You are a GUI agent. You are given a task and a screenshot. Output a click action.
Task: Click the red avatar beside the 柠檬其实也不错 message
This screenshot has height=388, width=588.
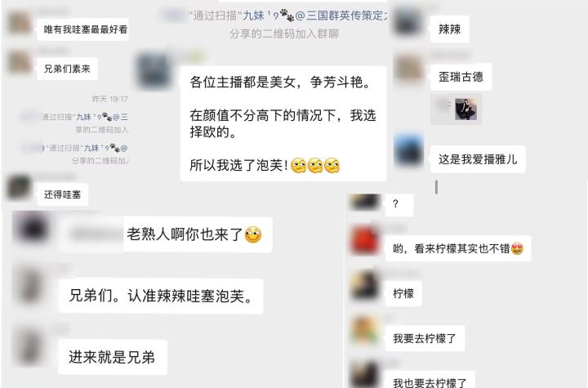click(x=364, y=240)
